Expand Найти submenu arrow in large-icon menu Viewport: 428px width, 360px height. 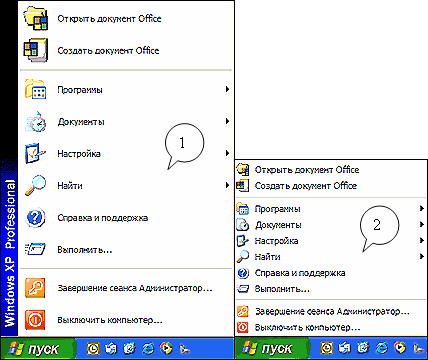point(227,185)
